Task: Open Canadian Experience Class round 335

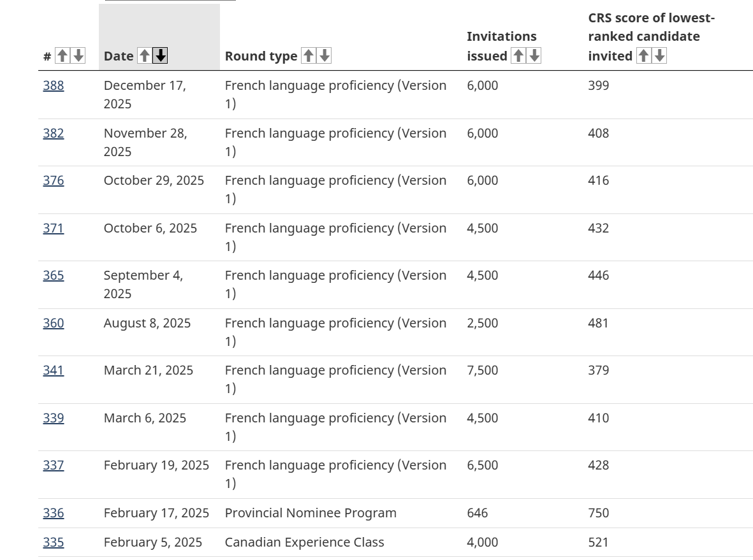Action: click(x=54, y=542)
